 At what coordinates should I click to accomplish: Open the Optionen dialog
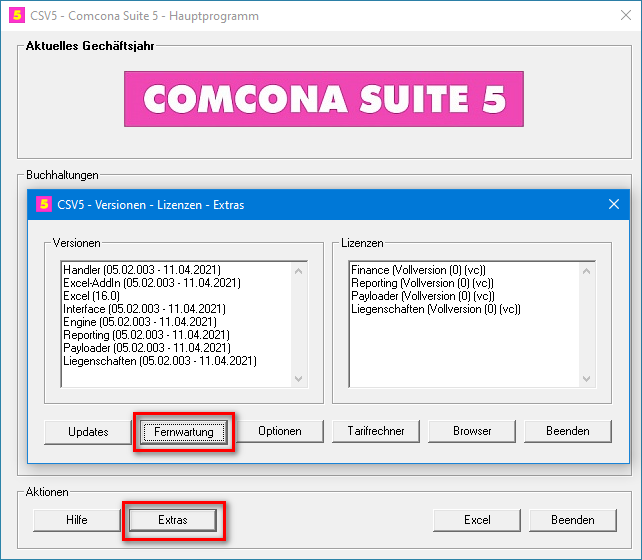[x=280, y=431]
